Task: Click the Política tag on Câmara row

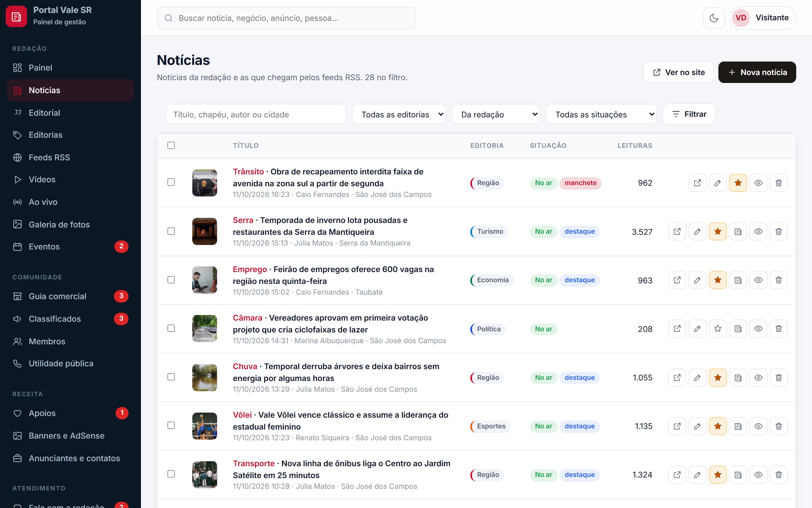Action: coord(488,329)
